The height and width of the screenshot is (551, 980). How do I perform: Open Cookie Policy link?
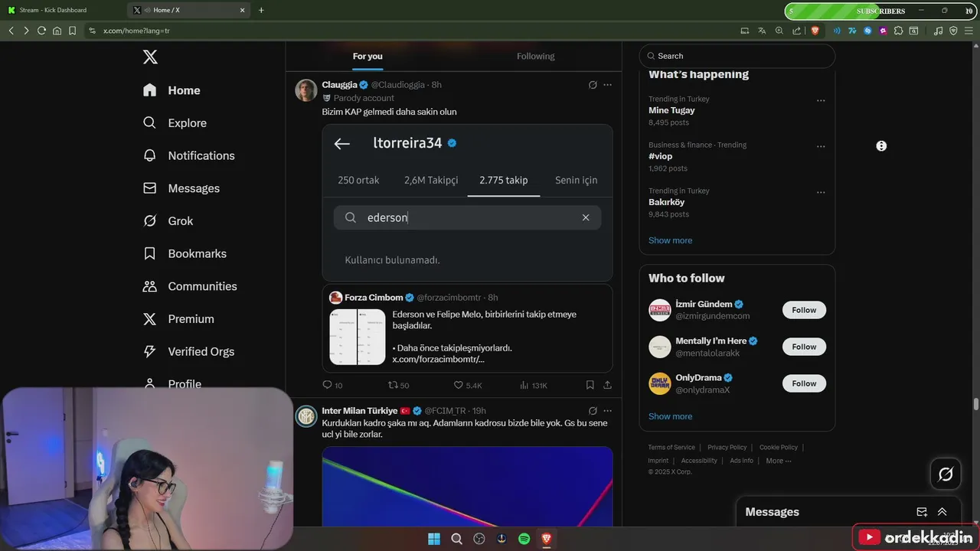[779, 447]
